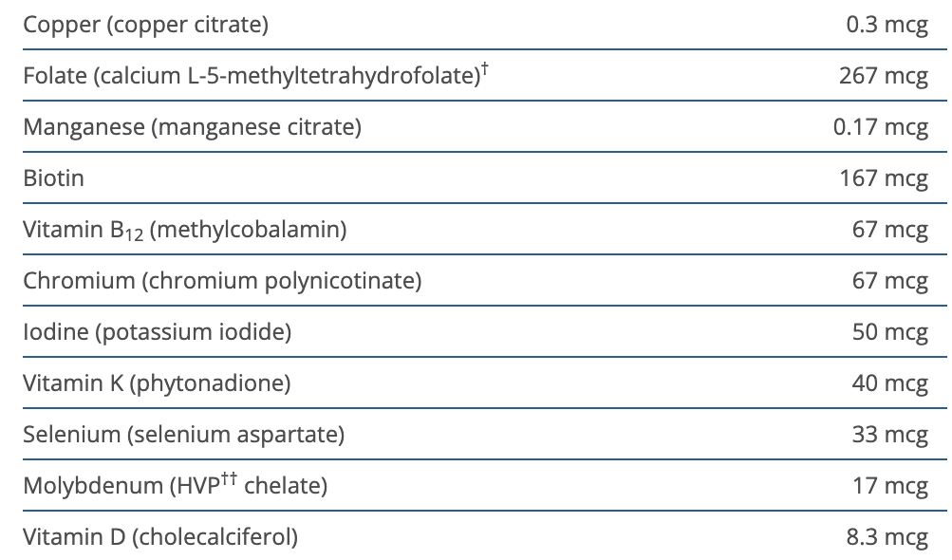Click the 267 mcg folate amount
Image resolution: width=952 pixels, height=560 pixels.
pyautogui.click(x=883, y=76)
